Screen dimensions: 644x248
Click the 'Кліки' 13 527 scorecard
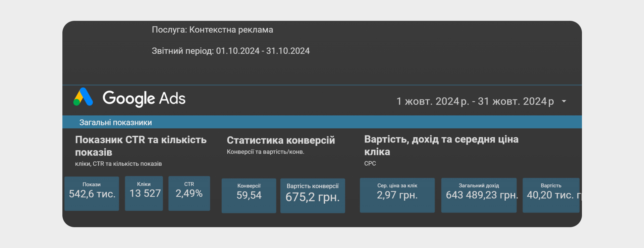click(144, 194)
